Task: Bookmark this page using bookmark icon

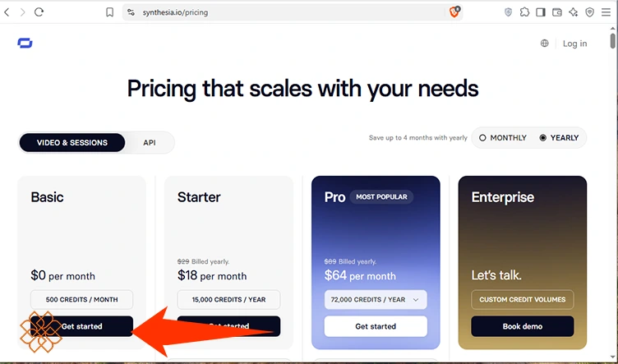Action: click(109, 12)
